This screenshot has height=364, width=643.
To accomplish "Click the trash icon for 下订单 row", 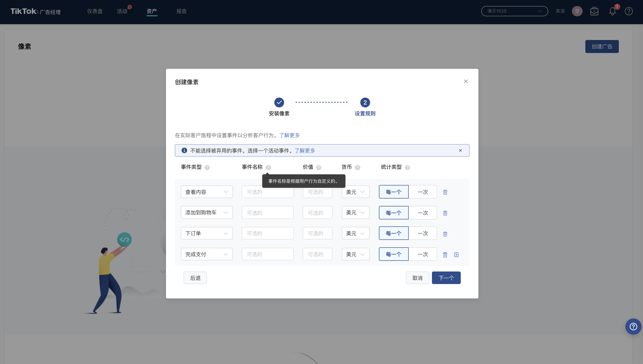I will point(445,234).
